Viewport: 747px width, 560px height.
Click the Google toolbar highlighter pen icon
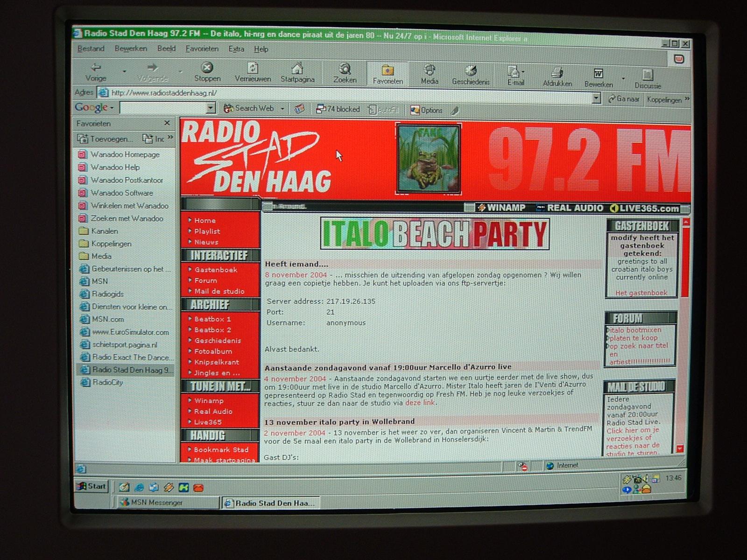click(455, 111)
